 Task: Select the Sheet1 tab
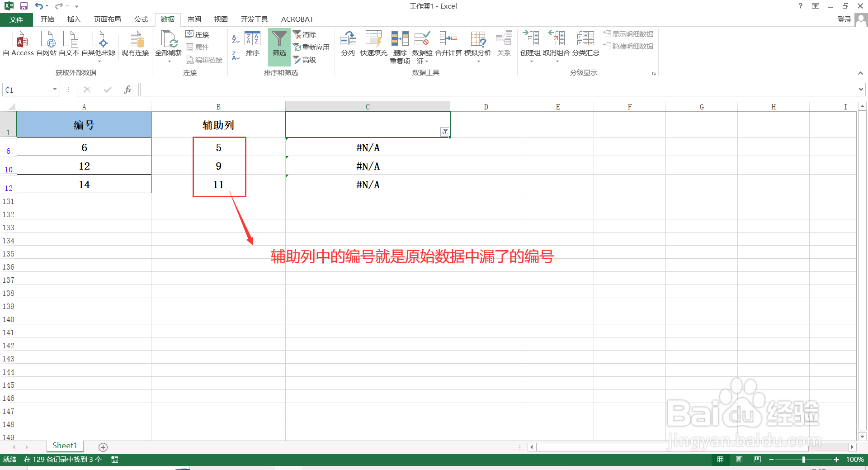tap(65, 446)
